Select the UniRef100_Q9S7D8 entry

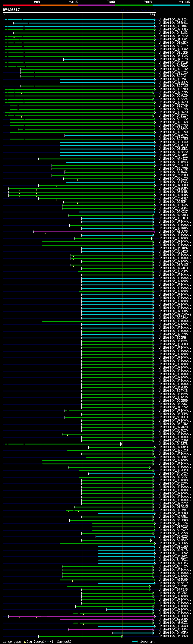click(x=173, y=89)
